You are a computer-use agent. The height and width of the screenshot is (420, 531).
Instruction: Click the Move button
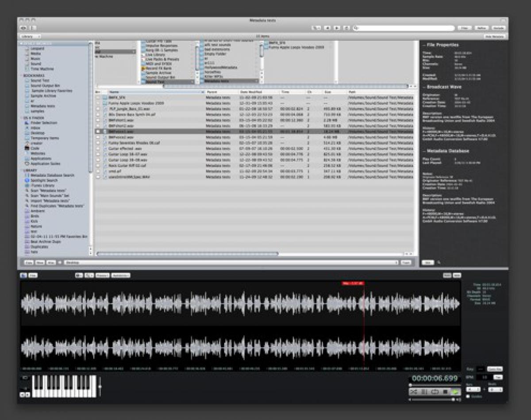[x=40, y=263]
